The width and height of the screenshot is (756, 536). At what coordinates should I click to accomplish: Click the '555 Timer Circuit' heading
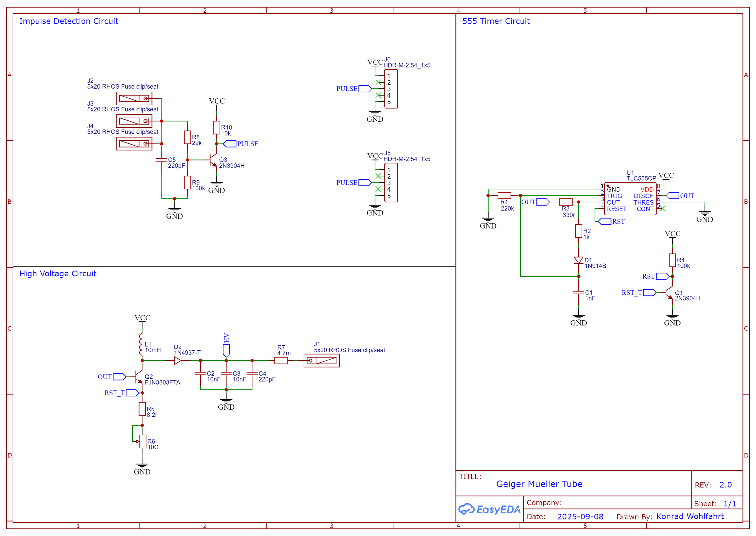pos(496,21)
